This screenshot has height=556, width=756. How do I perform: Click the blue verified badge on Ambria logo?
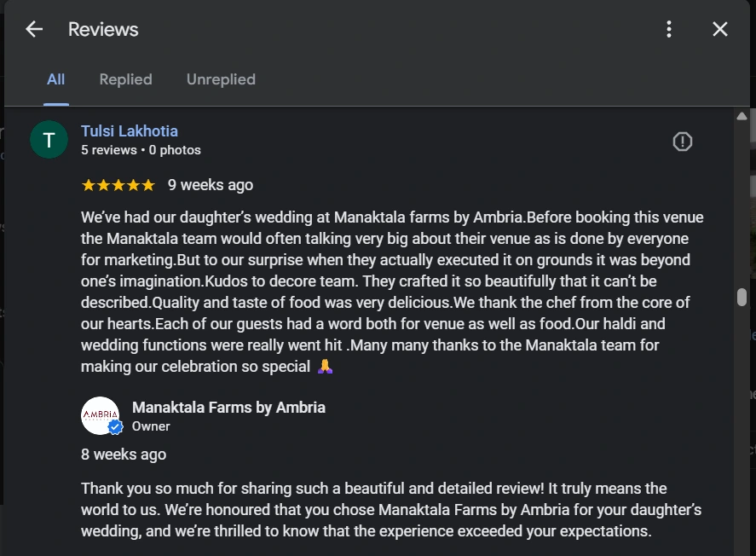pos(115,426)
